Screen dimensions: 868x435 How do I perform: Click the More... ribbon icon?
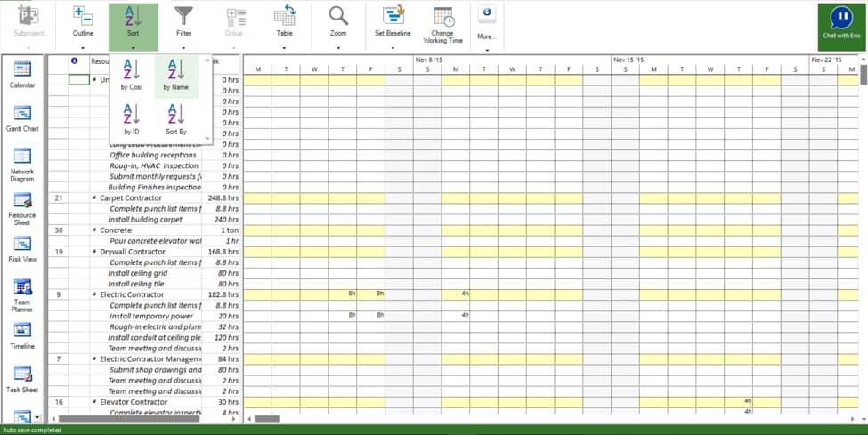(487, 23)
